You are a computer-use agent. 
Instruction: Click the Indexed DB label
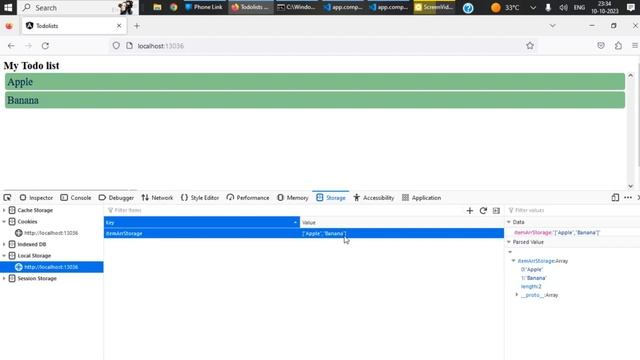click(x=31, y=244)
